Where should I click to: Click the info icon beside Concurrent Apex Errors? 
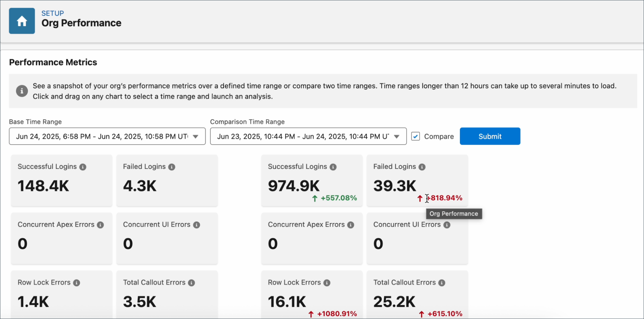(100, 225)
